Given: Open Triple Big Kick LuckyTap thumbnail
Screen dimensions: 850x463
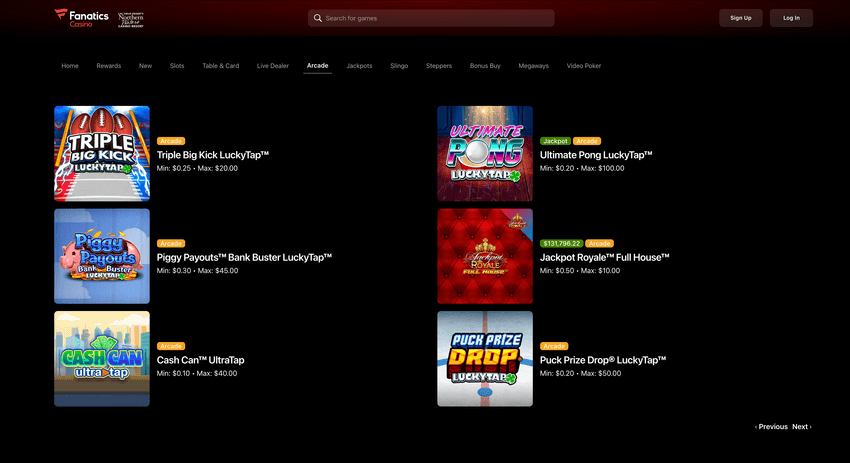Looking at the screenshot, I should tap(102, 153).
